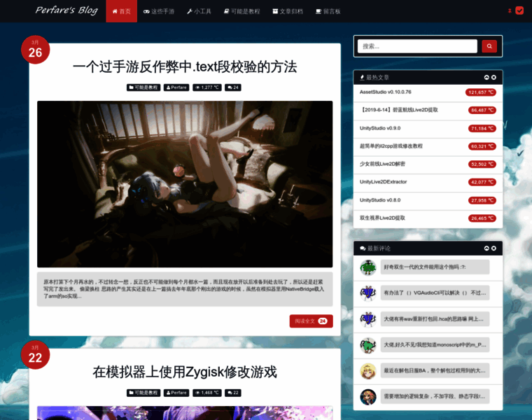The image size is (532, 420).
Task: Open the cover image of the Zygisk post
Action: 185,413
